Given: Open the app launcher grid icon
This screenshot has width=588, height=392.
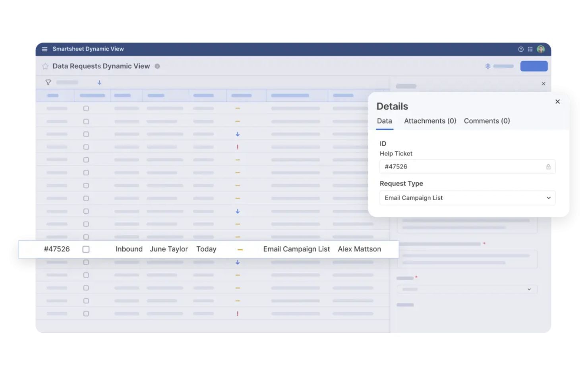Looking at the screenshot, I should pyautogui.click(x=530, y=49).
